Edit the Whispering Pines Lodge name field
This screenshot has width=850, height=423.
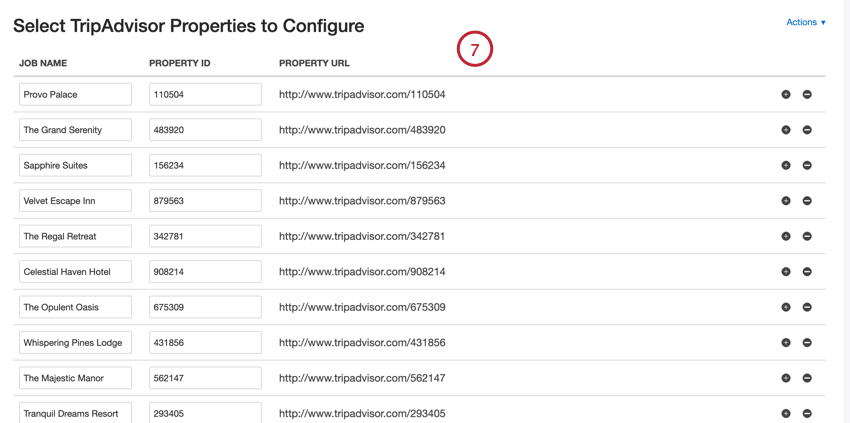click(x=76, y=343)
